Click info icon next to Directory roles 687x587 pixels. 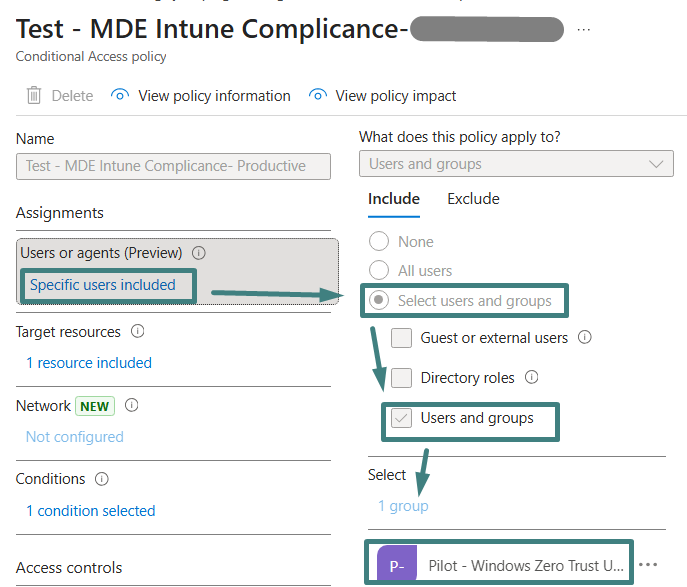532,378
